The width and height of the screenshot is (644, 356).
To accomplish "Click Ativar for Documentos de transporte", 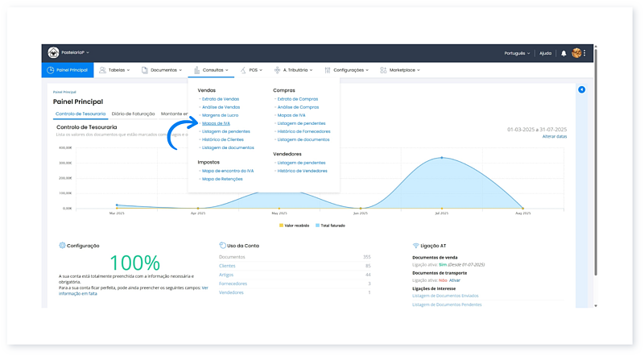I will coord(455,280).
